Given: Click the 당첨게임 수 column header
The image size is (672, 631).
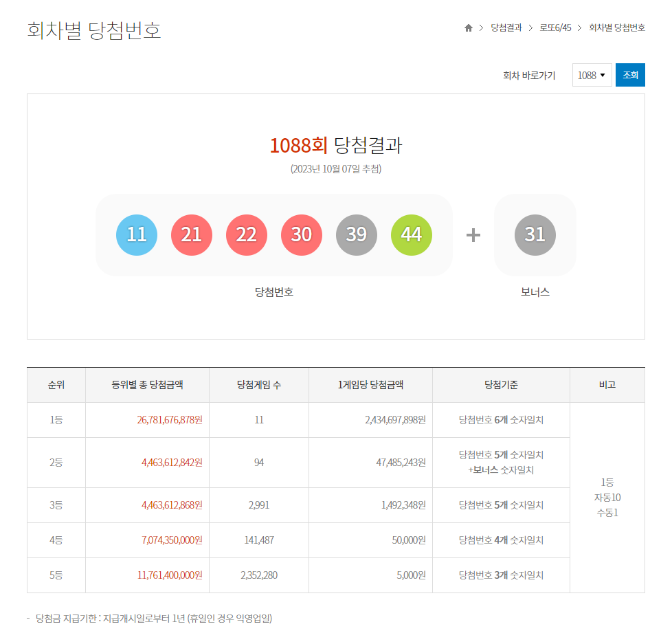Looking at the screenshot, I should click(259, 385).
